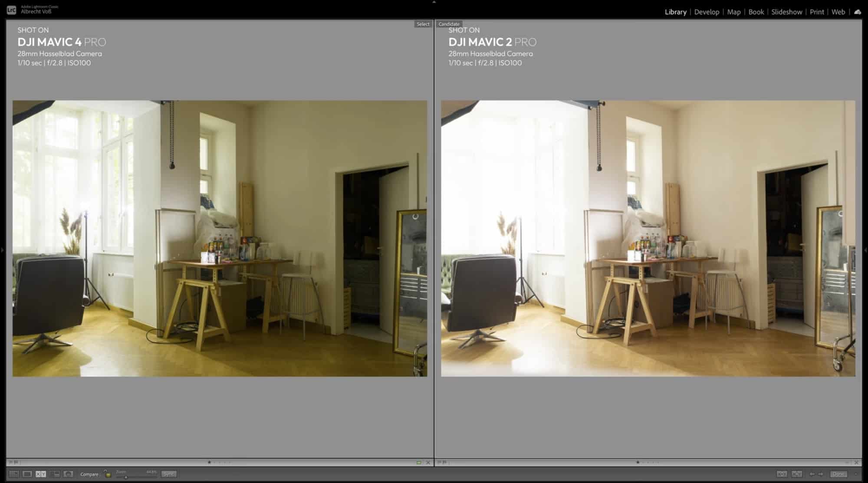This screenshot has width=868, height=483.
Task: Close the Select pane with X
Action: [x=428, y=463]
